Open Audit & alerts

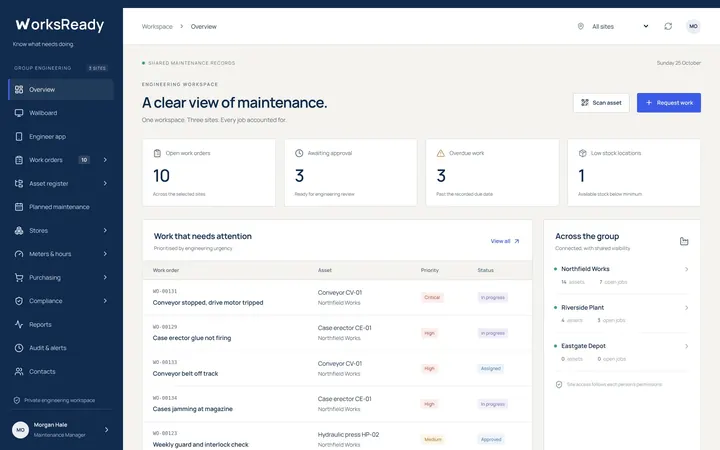pyautogui.click(x=61, y=348)
